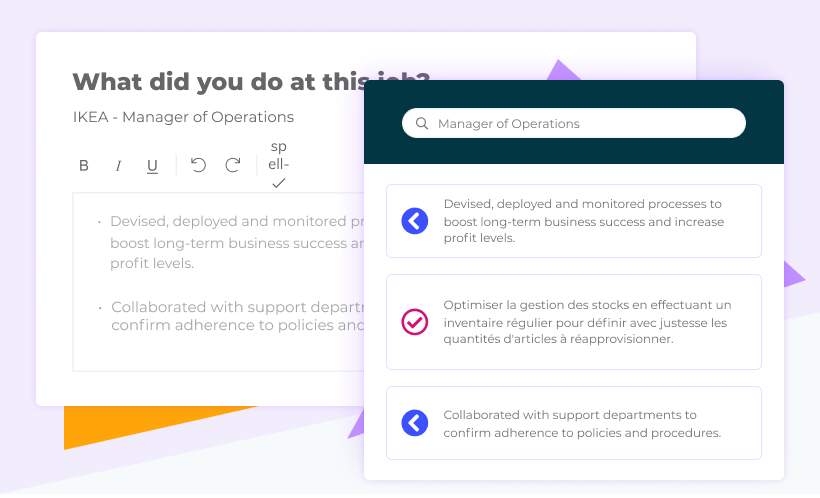The height and width of the screenshot is (498, 820).
Task: Deselect the pink checkmark on the French suggestion
Action: point(415,322)
